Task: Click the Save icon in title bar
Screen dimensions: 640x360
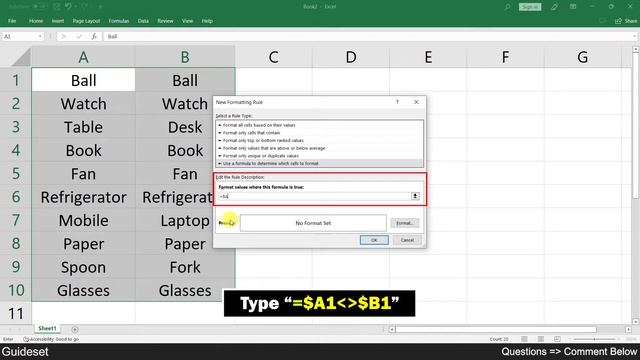Action: coord(57,7)
